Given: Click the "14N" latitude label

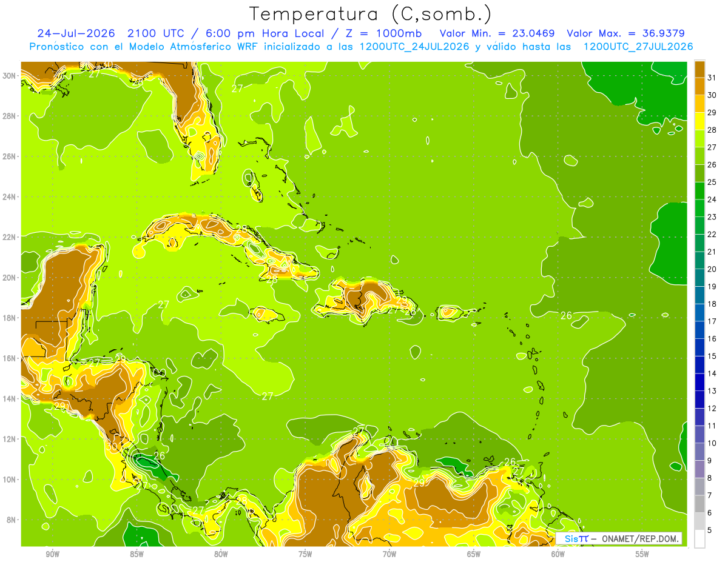Looking at the screenshot, I should [10, 398].
